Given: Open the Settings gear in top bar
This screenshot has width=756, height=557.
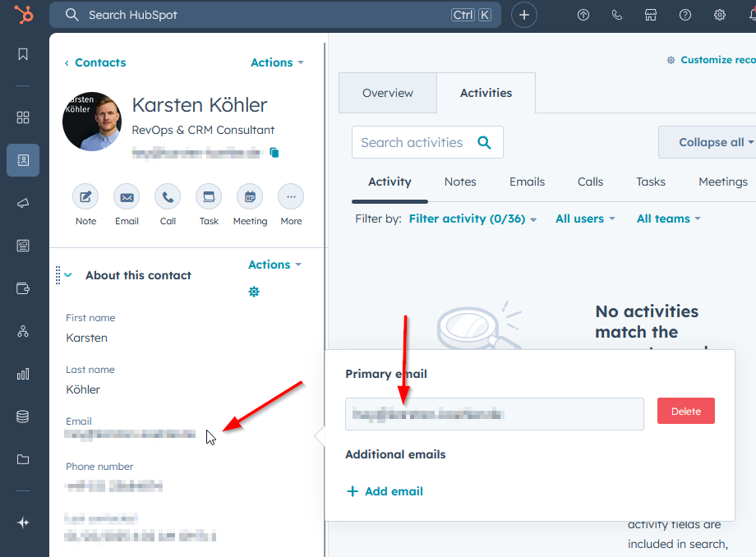Looking at the screenshot, I should tap(719, 15).
